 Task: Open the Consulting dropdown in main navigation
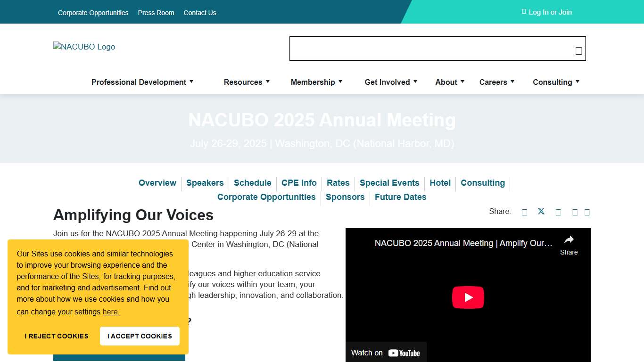point(553,82)
